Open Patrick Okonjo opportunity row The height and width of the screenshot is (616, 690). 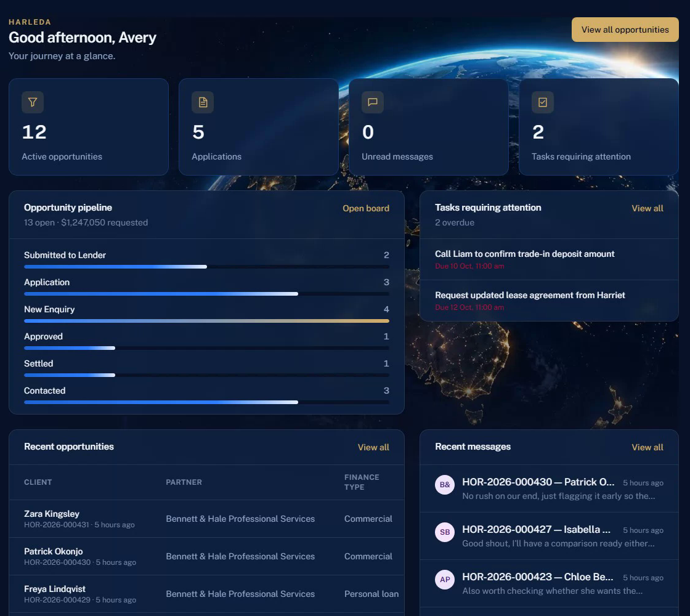click(x=206, y=556)
